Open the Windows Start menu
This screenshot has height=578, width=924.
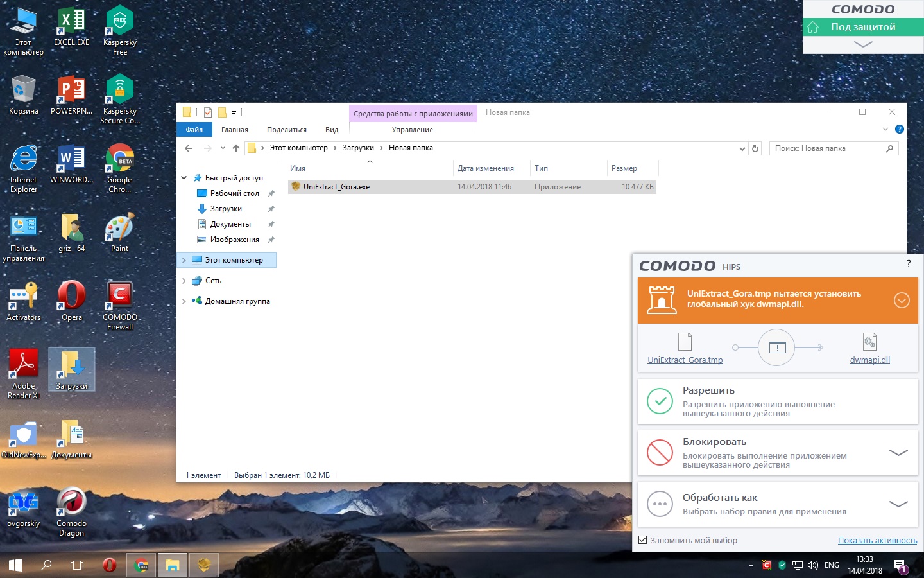coord(15,565)
